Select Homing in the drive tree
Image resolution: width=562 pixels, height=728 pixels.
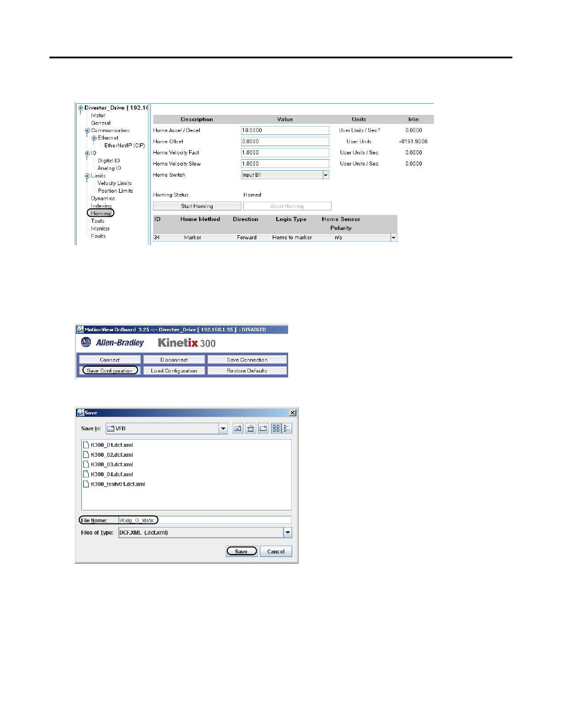(101, 213)
